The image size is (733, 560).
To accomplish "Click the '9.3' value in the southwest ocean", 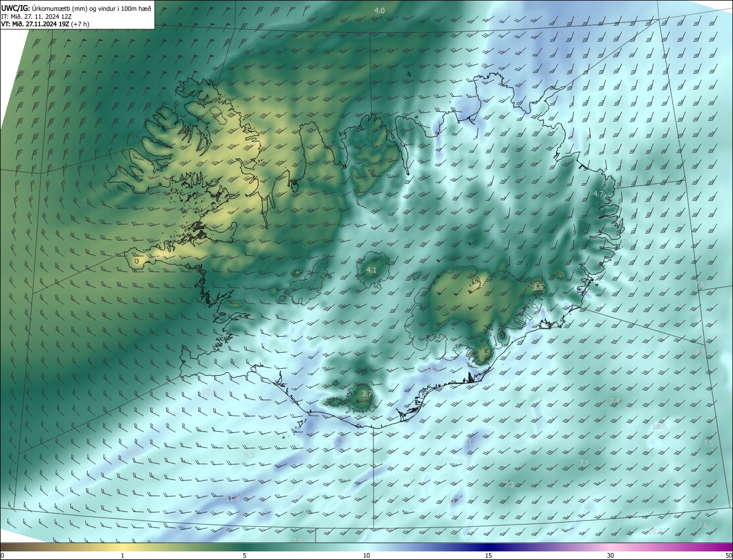I will tap(249, 454).
